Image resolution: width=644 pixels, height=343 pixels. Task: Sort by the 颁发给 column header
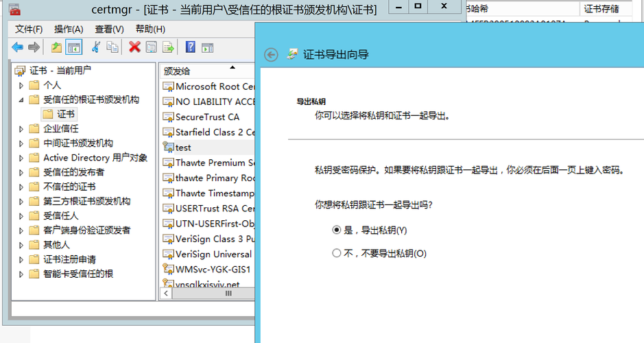pyautogui.click(x=207, y=71)
